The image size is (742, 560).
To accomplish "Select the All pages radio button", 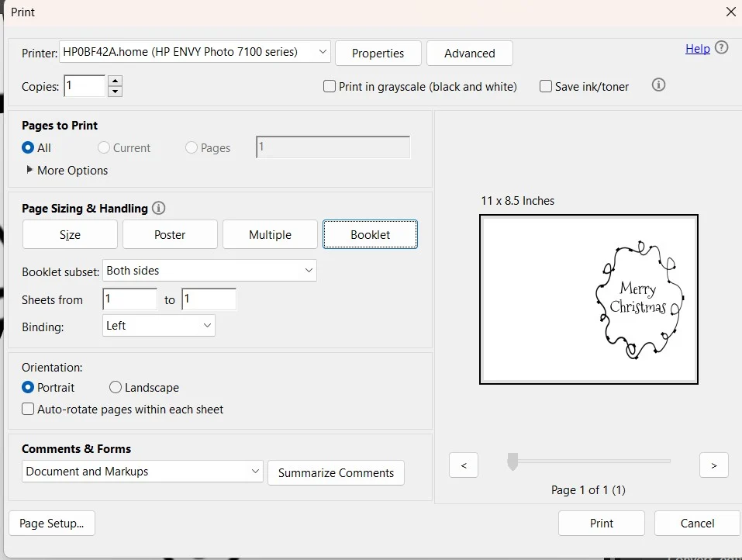I will (x=28, y=147).
